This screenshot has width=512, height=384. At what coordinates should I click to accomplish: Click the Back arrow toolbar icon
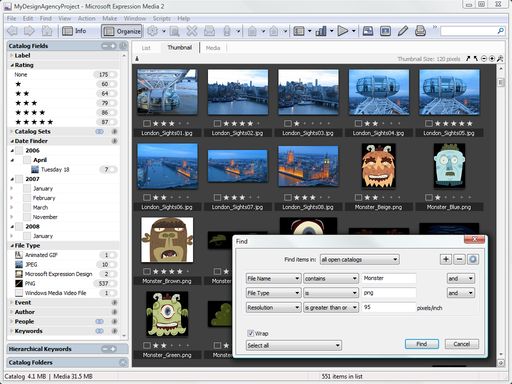pos(12,31)
